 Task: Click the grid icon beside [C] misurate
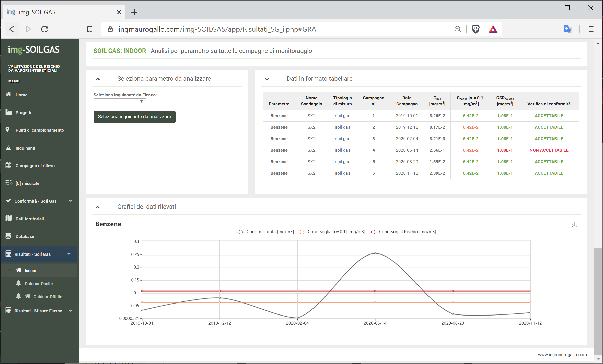click(x=9, y=183)
